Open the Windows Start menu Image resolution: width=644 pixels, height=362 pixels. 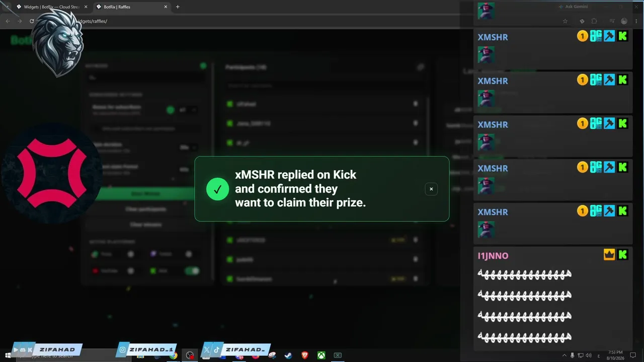[8, 355]
